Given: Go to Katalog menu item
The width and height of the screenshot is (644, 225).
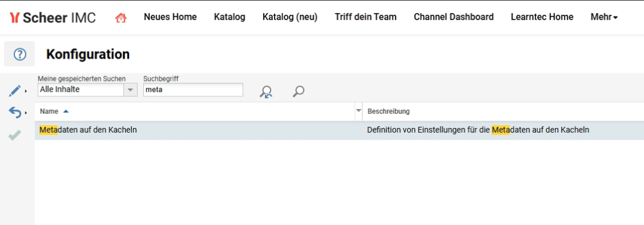Looking at the screenshot, I should point(230,17).
